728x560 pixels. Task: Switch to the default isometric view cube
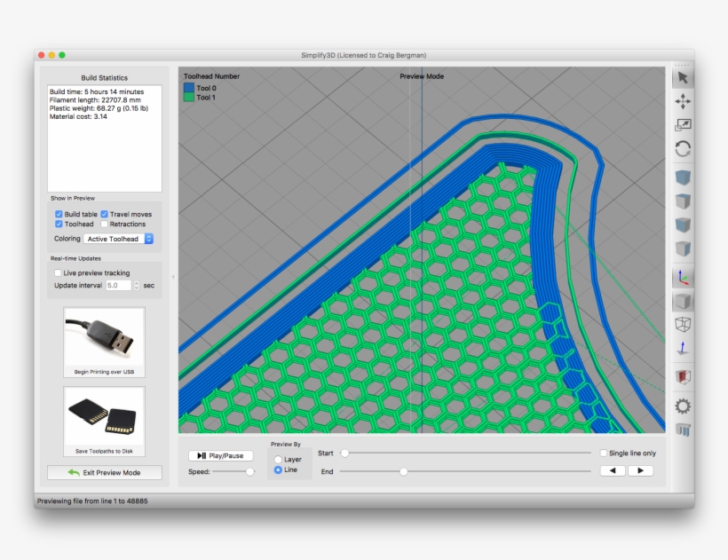682,175
